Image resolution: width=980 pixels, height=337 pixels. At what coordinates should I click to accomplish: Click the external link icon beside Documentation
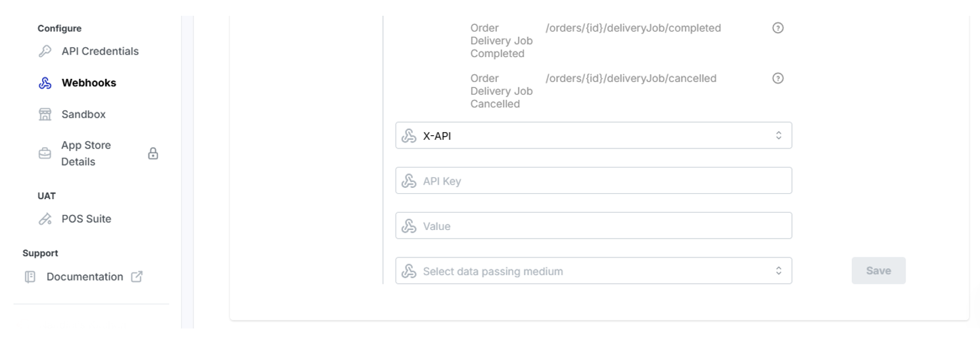pyautogui.click(x=137, y=277)
